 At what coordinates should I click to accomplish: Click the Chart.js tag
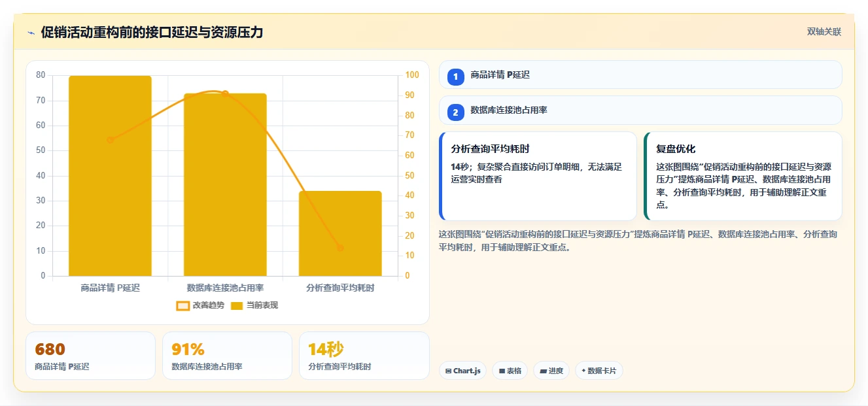pos(462,371)
